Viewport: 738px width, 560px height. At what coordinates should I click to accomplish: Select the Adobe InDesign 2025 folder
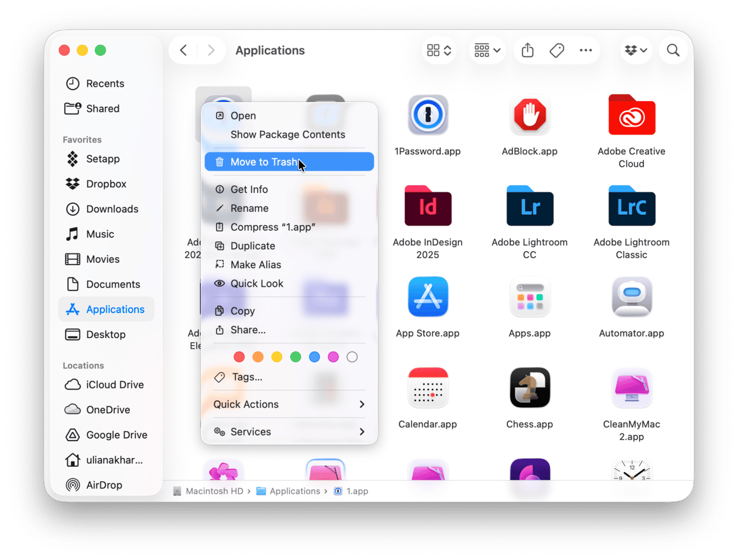428,206
